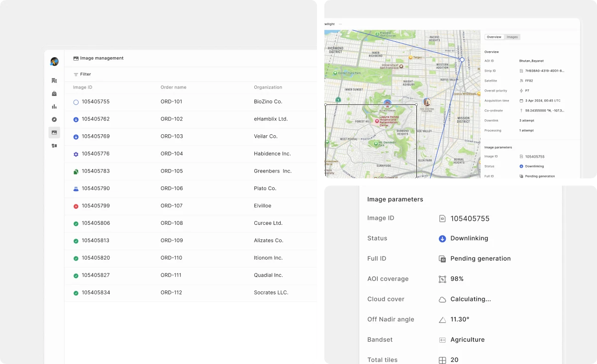This screenshot has width=597, height=364.
Task: Click the blue flask icon of 105405790
Action: [x=76, y=189]
